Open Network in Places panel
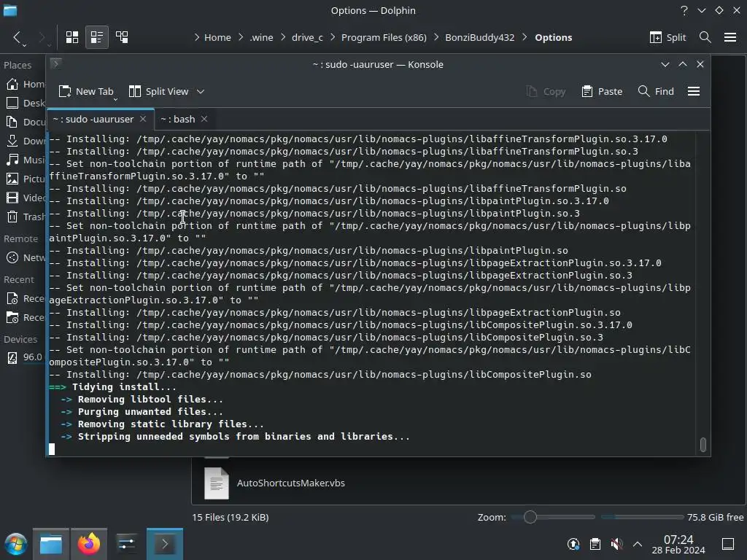The height and width of the screenshot is (560, 747). [x=25, y=257]
